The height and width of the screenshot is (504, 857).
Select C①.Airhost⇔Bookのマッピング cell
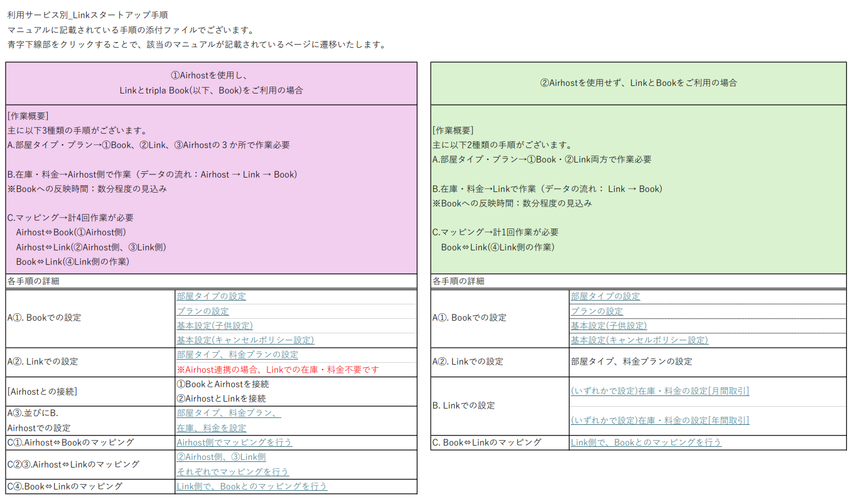click(x=90, y=442)
